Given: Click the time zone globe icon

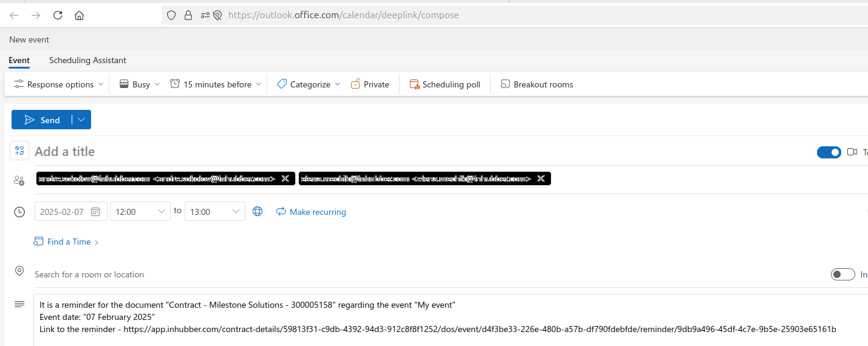Looking at the screenshot, I should 258,212.
